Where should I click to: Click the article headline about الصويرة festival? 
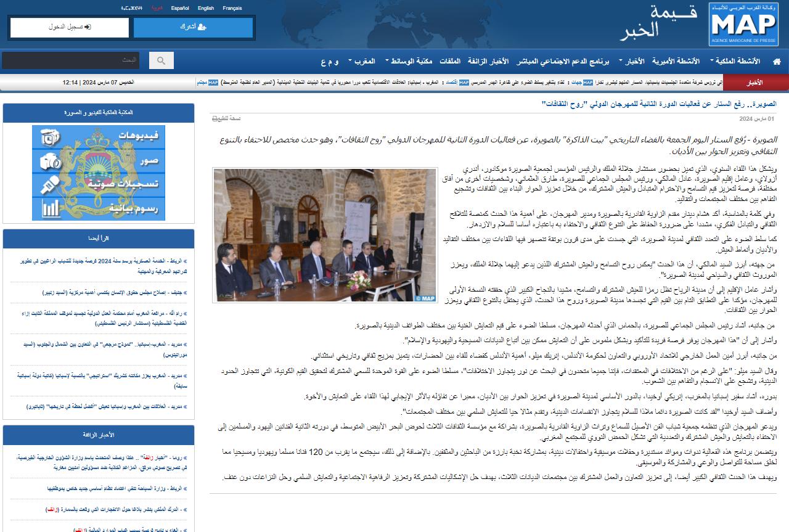click(x=659, y=103)
